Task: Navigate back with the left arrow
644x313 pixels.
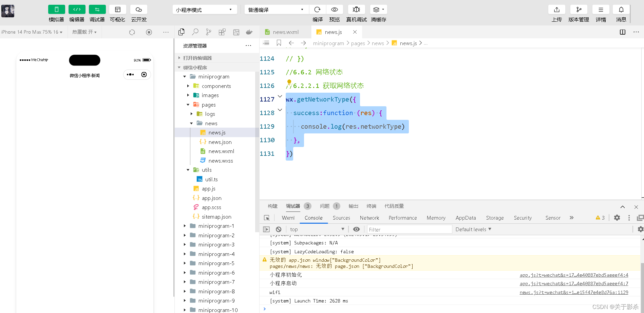Action: (x=291, y=43)
